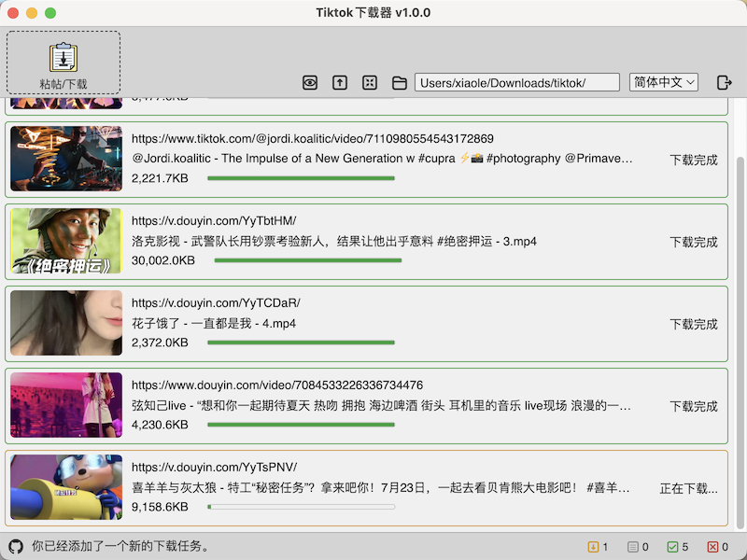The height and width of the screenshot is (560, 747).
Task: Click the URL https://v.douyin.com/YyTbtHM/
Action: click(x=214, y=221)
